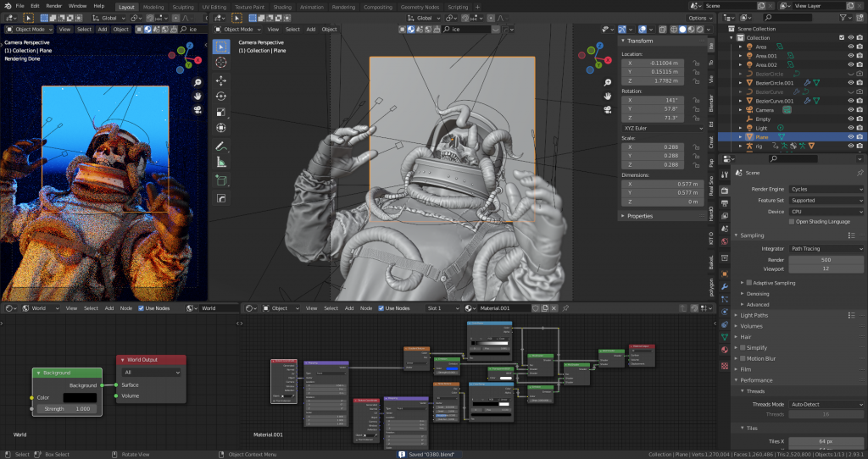This screenshot has height=459, width=868.
Task: Switch to the Geometry Nodes workspace tab
Action: (420, 7)
